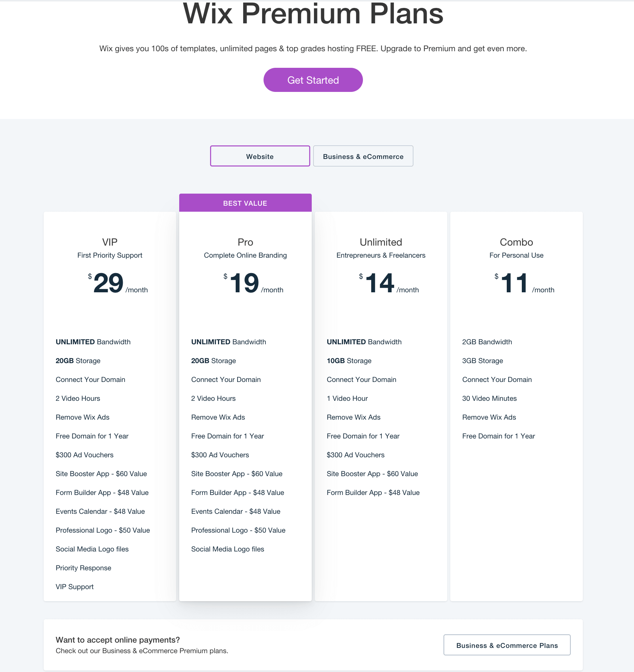Click 'Connect Your Domain' in VIP plan

point(90,379)
